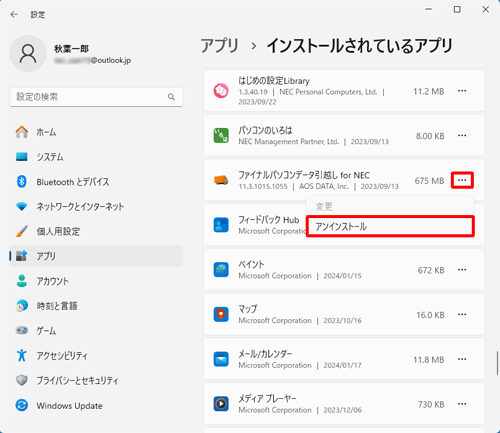Open more options for メディア プレーヤー
This screenshot has height=433, width=500.
[462, 404]
